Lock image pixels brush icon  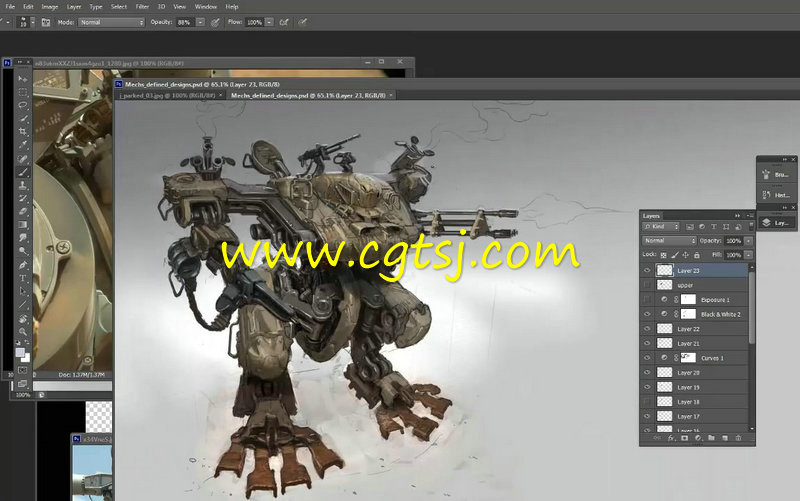click(x=675, y=255)
